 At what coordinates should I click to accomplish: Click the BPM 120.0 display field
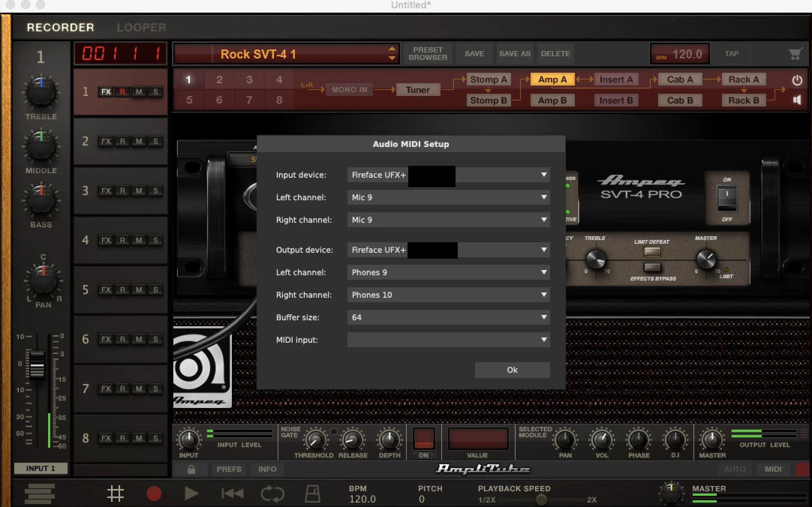pyautogui.click(x=680, y=54)
